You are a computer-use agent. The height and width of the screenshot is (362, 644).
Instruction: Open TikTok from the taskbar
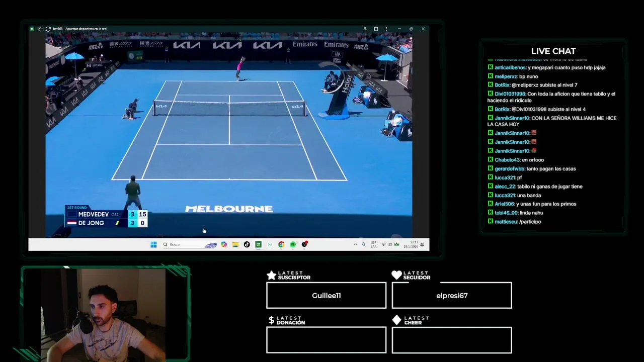click(247, 245)
